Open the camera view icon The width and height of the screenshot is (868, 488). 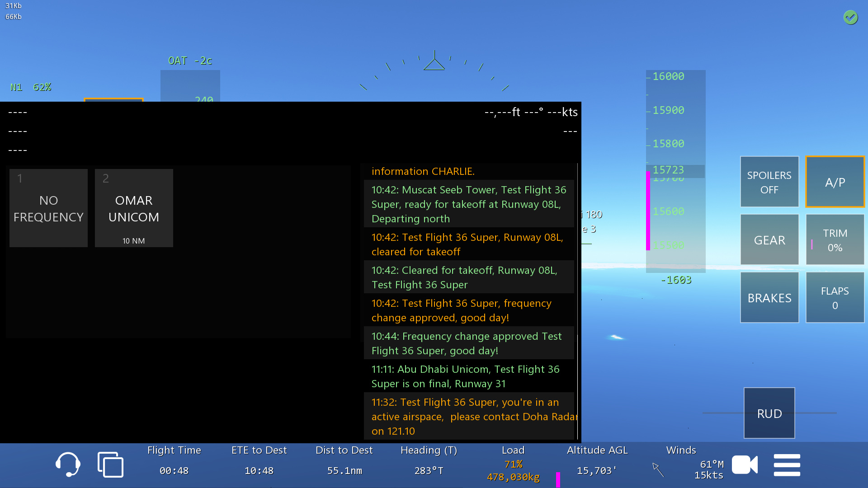click(745, 465)
